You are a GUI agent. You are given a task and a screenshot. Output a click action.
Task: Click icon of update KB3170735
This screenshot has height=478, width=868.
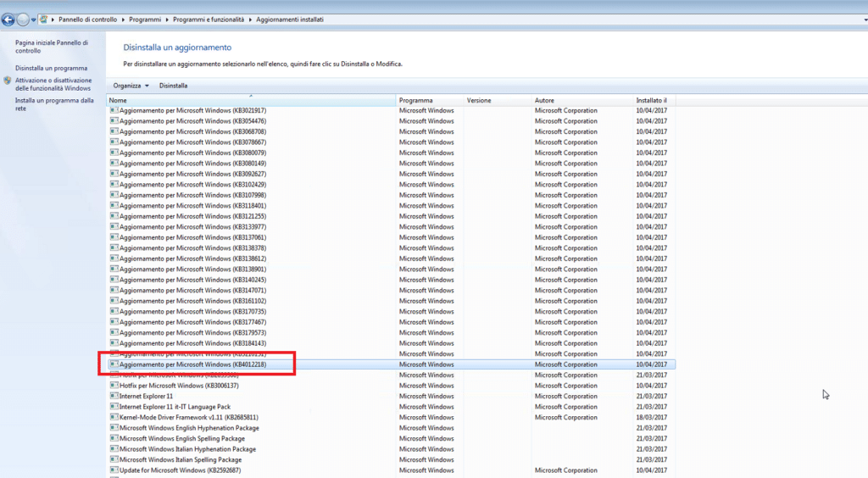click(114, 311)
